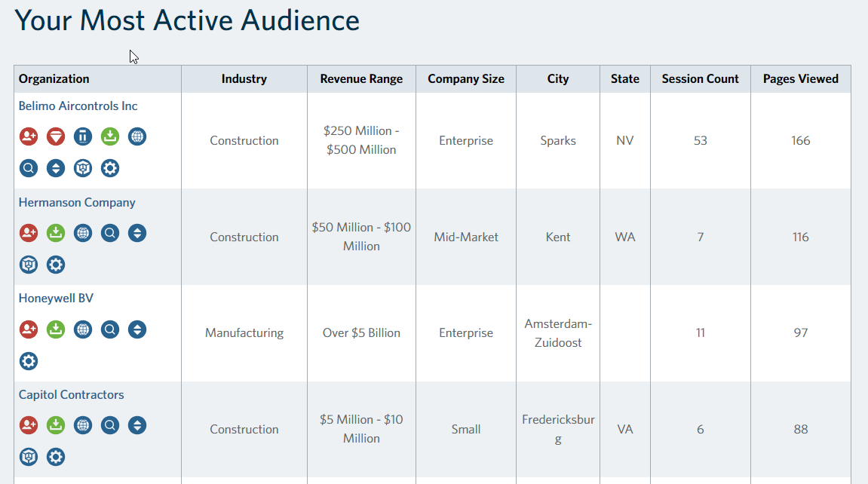Click the globe icon in Belimo Aircontrols row
Viewport: 868px width, 484px height.
(137, 136)
